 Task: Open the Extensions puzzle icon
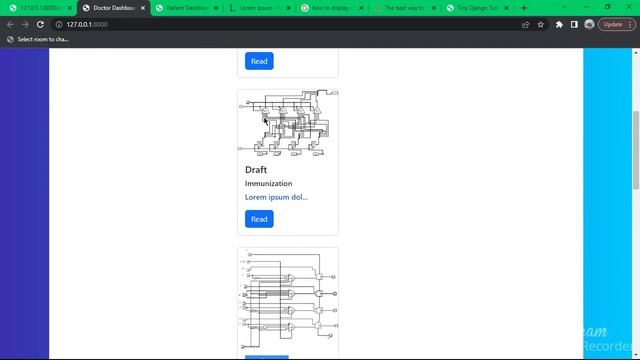pos(559,24)
